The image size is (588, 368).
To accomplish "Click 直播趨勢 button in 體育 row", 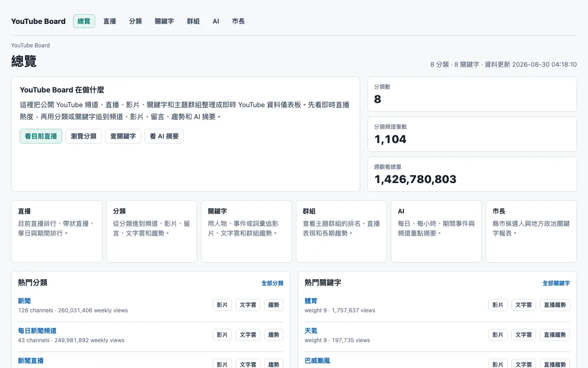I will [555, 305].
